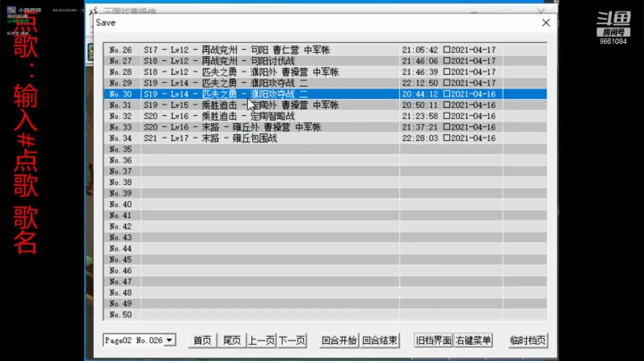Click the timestamp 22:28:03 in row No. 34
This screenshot has width=644, height=361.
[419, 139]
